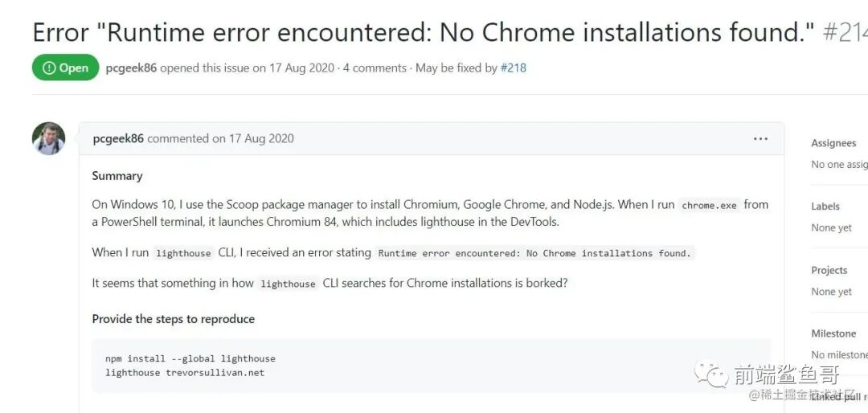The width and height of the screenshot is (868, 413).
Task: Click the WeChat logo in the watermark
Action: [712, 374]
